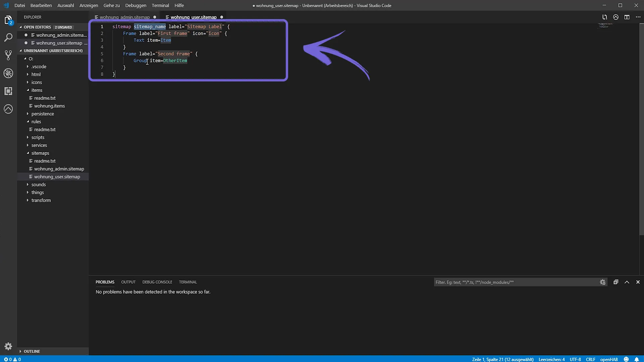
Task: Open the Source Control view icon
Action: tap(8, 55)
